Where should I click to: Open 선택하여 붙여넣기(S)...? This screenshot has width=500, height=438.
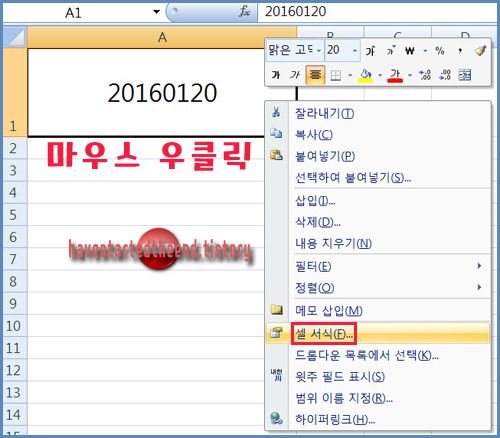(378, 177)
